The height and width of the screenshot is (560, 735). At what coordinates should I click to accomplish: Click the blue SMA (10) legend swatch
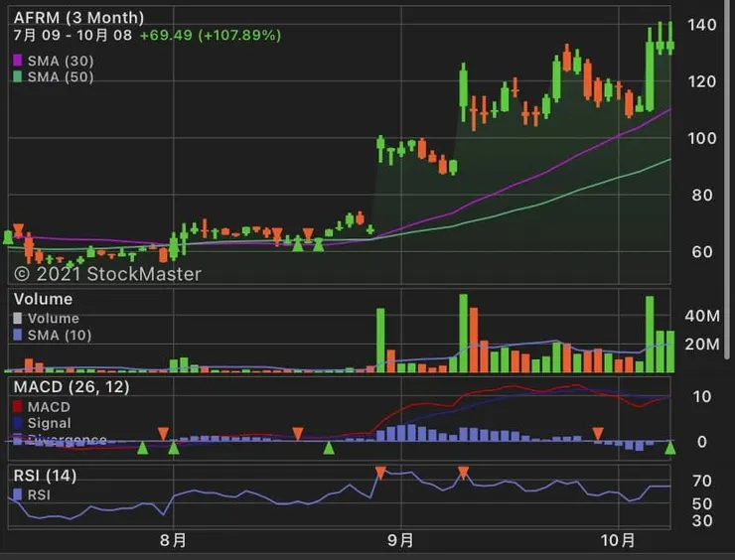point(17,335)
